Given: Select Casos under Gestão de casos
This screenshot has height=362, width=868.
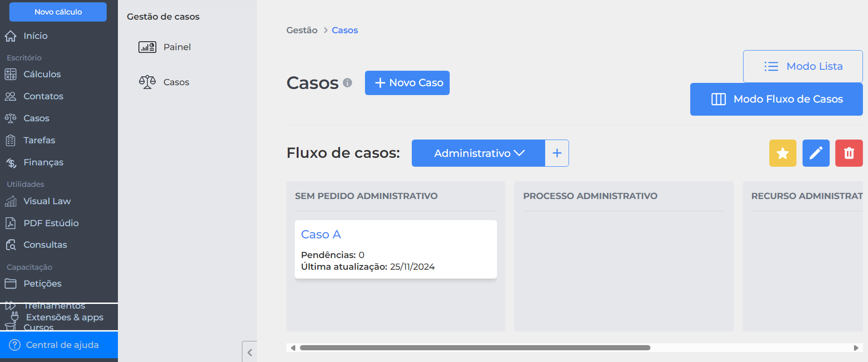Looking at the screenshot, I should tap(176, 82).
